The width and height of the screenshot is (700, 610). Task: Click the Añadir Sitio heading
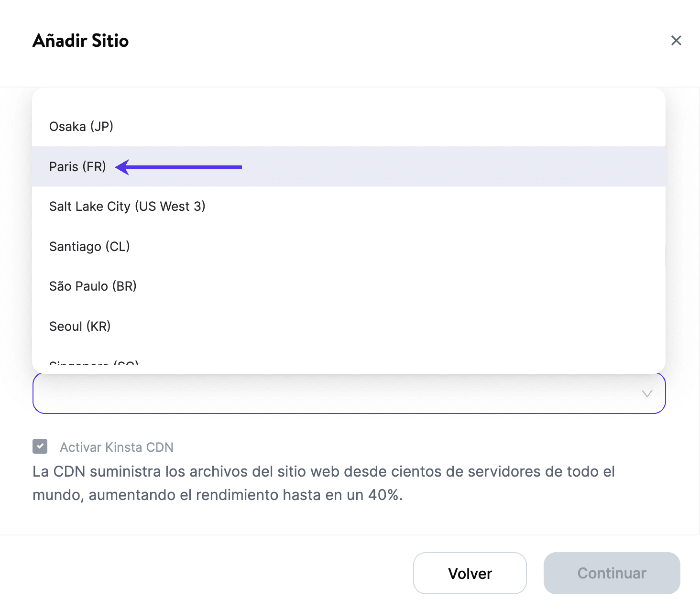80,41
